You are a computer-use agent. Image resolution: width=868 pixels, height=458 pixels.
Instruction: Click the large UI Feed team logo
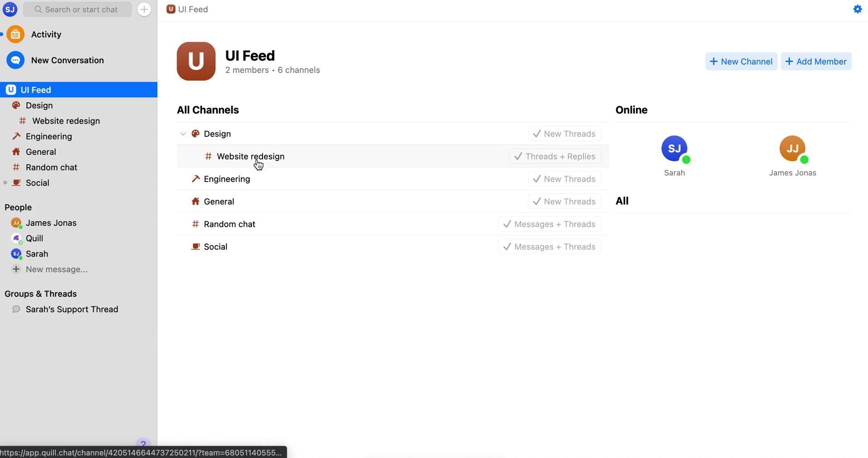[196, 61]
